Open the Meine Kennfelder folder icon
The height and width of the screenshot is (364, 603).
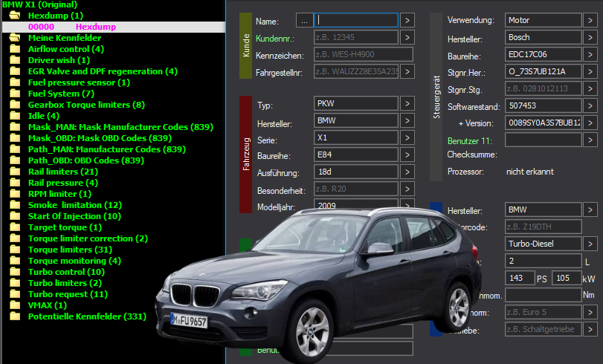coord(15,38)
